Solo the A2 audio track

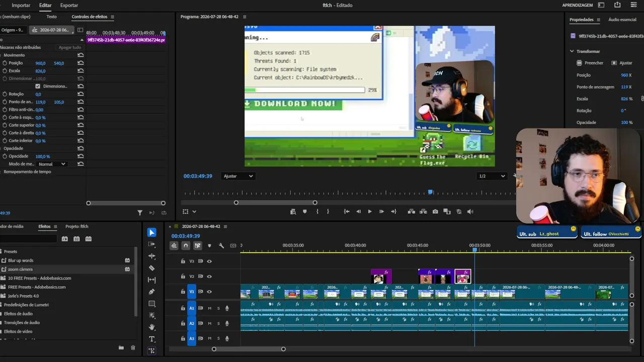click(218, 323)
